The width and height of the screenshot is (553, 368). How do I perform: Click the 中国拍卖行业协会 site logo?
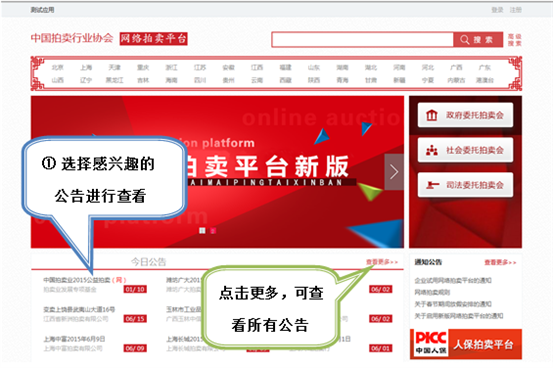point(72,38)
